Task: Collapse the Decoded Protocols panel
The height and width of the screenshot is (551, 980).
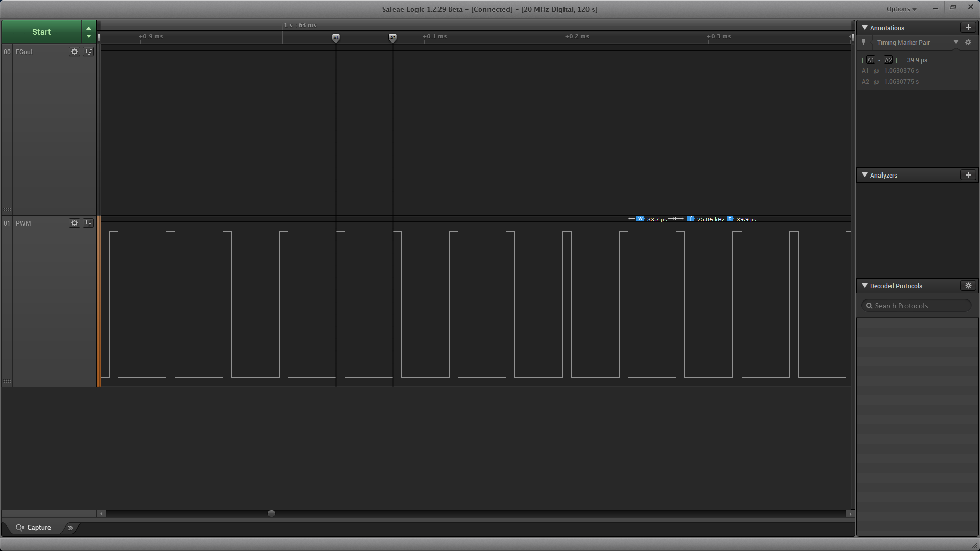Action: point(865,286)
